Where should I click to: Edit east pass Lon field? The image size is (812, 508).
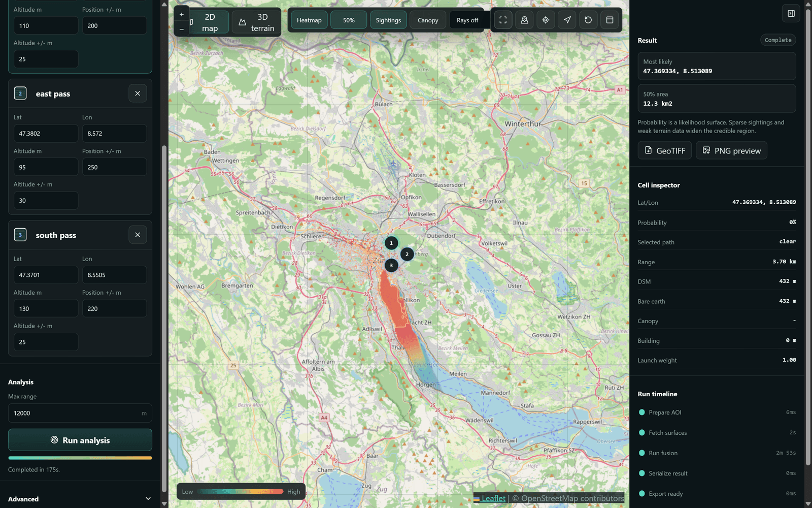114,134
